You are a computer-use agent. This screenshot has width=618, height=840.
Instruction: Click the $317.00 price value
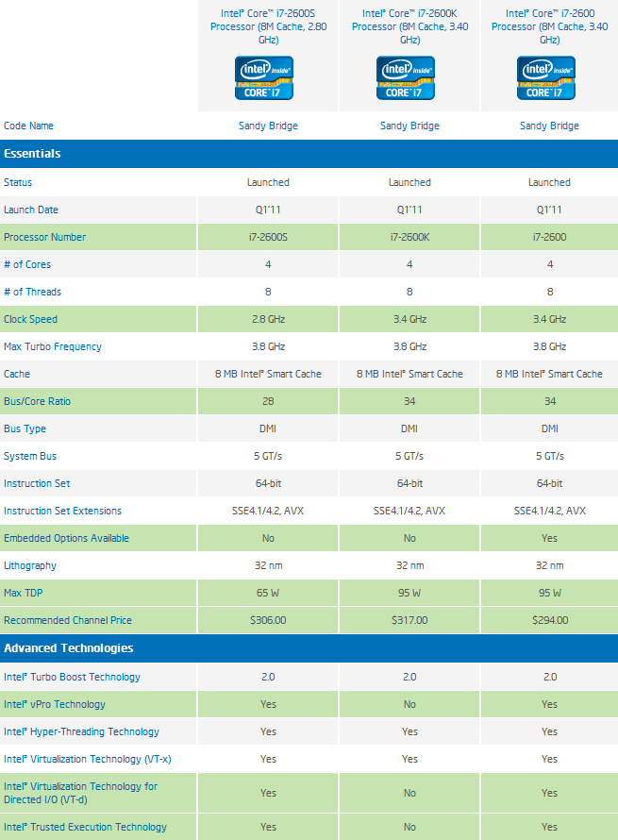point(409,620)
